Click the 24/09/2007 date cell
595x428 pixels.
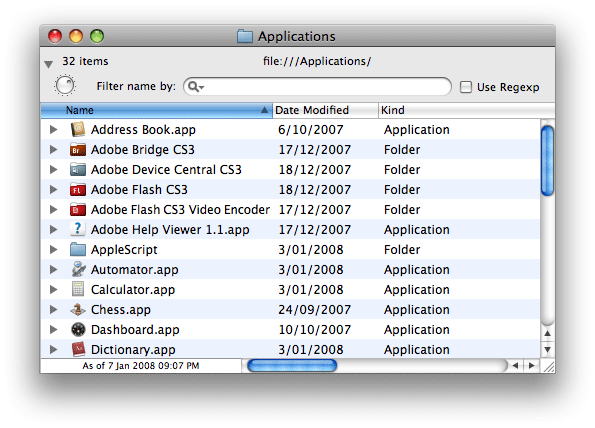[315, 310]
